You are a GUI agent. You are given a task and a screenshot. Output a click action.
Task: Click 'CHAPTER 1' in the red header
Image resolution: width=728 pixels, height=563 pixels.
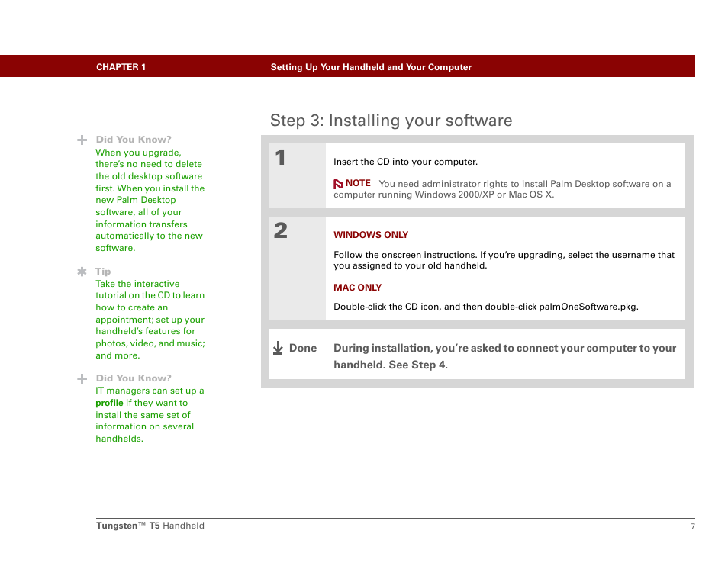pyautogui.click(x=121, y=67)
